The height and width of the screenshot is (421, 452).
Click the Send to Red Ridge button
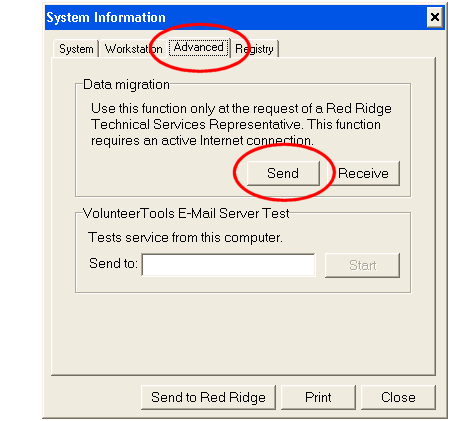click(x=208, y=397)
